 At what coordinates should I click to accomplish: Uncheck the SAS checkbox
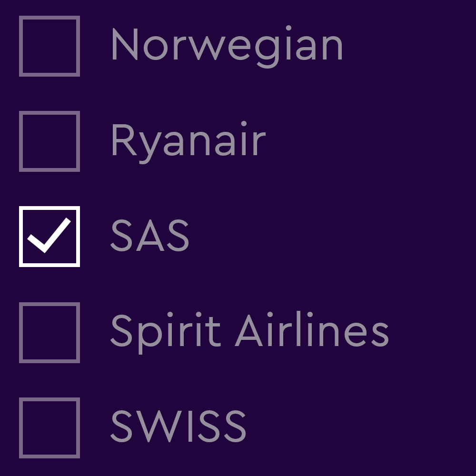click(50, 237)
